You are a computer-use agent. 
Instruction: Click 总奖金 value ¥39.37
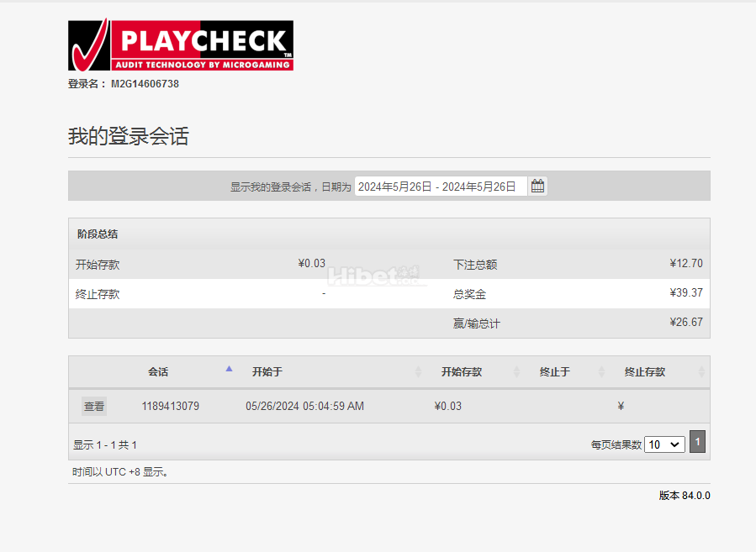click(x=686, y=293)
